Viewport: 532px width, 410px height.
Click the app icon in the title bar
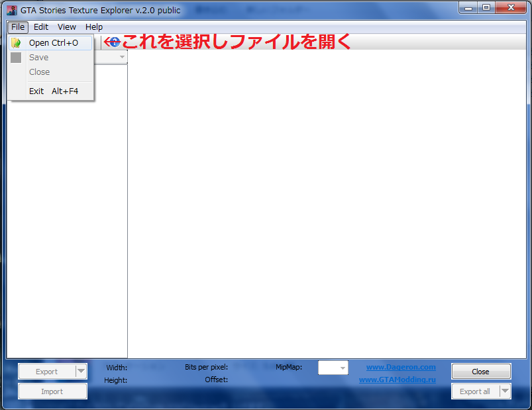12,10
